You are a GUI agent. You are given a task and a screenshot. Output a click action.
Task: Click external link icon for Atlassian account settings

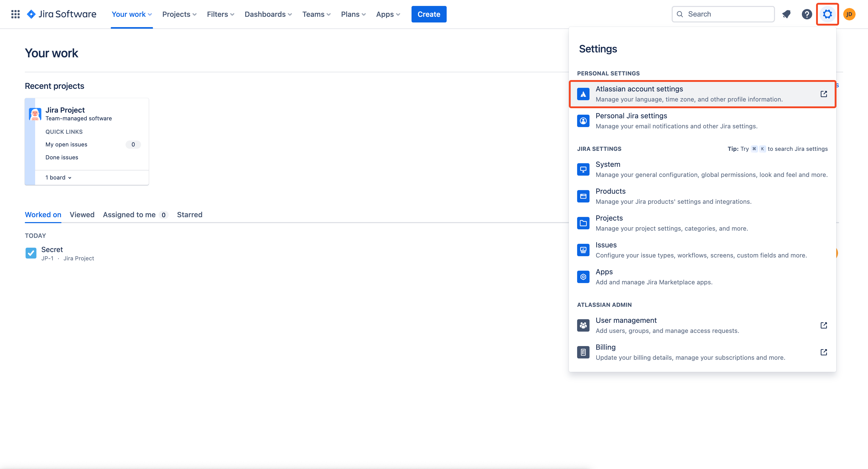(824, 94)
